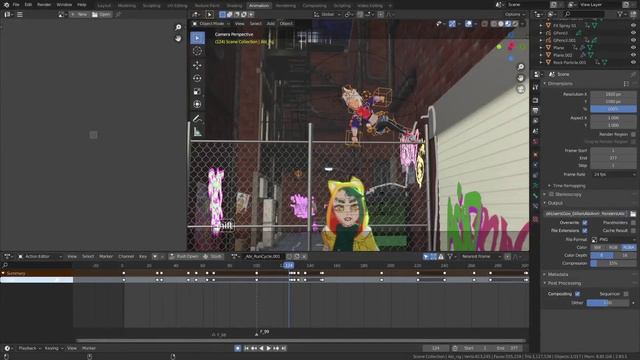Viewport: 640px width, 360px height.
Task: Click the current frame playhead marker 124
Action: 289,265
